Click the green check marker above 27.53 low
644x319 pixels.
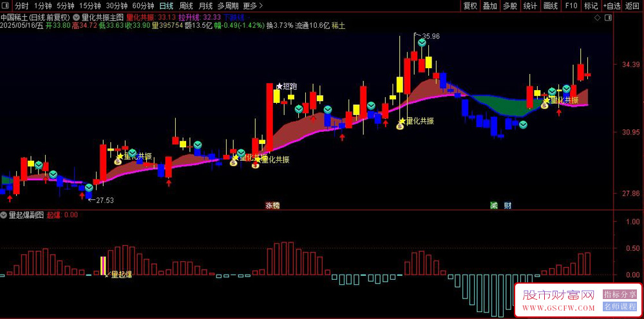pyautogui.click(x=89, y=188)
